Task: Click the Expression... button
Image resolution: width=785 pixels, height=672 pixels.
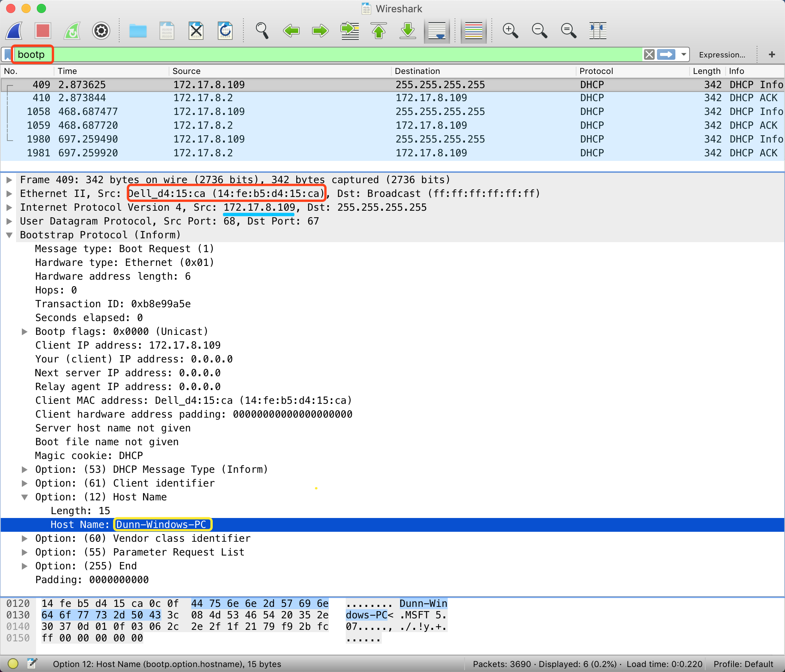Action: click(x=722, y=55)
